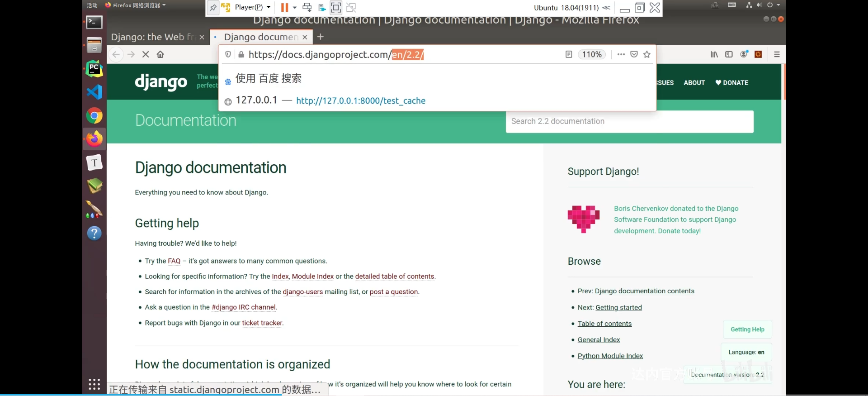Toggle the Firefox sidebar
Screen dimensions: 868x396
tap(729, 54)
